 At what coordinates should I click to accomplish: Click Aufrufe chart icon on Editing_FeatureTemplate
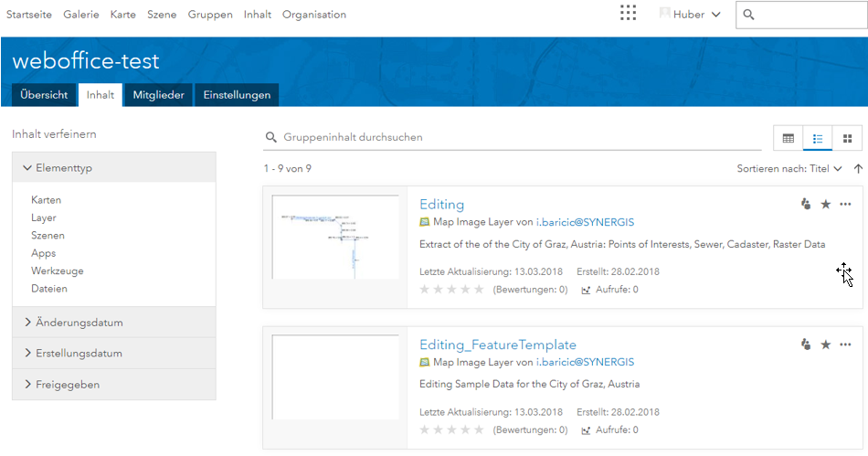click(x=586, y=430)
